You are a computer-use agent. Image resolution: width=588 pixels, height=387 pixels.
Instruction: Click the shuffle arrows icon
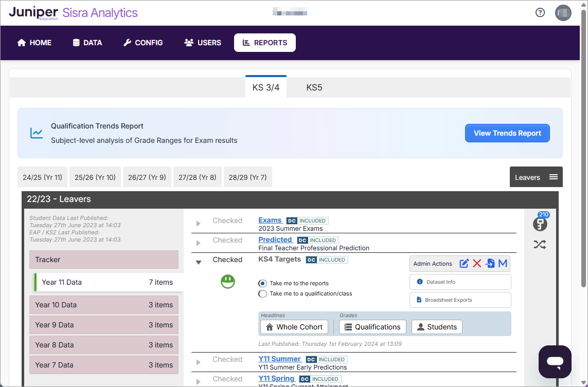pos(540,245)
